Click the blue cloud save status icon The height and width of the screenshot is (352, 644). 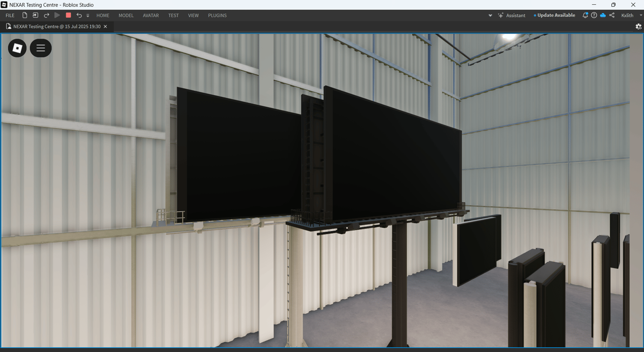(603, 15)
